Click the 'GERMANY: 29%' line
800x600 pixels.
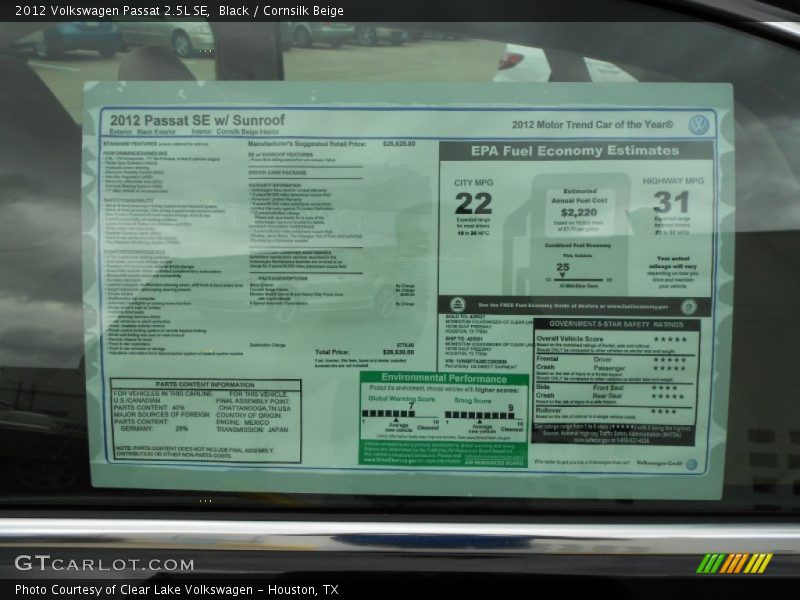[154, 429]
